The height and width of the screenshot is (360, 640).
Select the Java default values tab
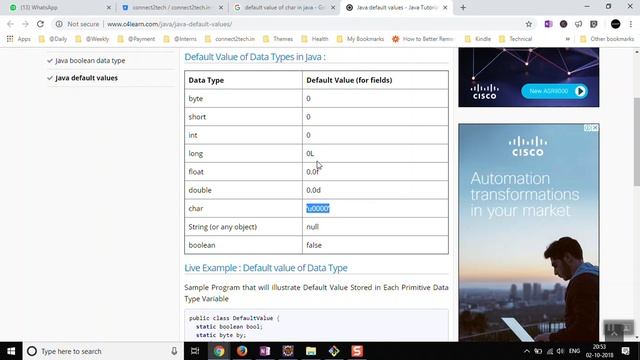tap(397, 7)
